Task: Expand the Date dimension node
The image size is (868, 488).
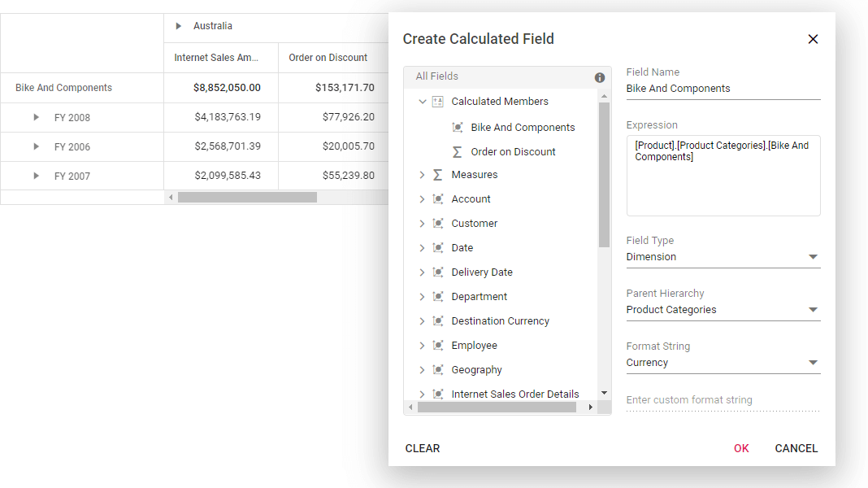Action: tap(422, 248)
